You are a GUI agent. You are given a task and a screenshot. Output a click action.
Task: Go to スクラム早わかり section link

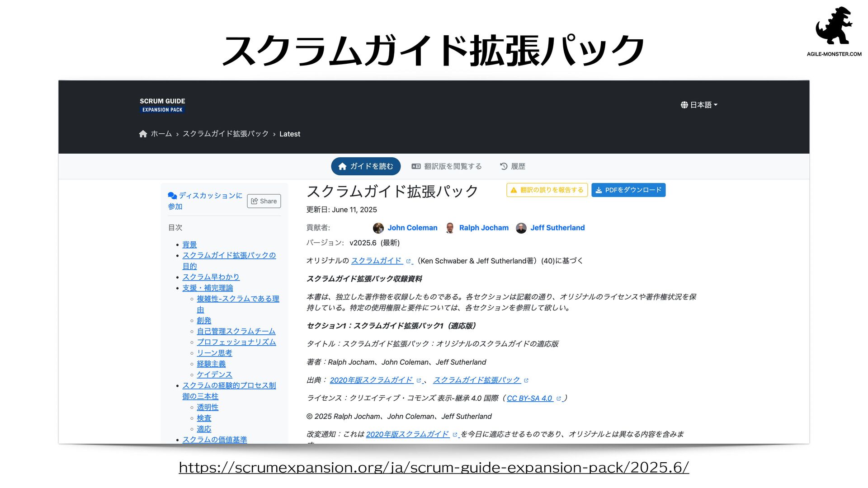(211, 277)
